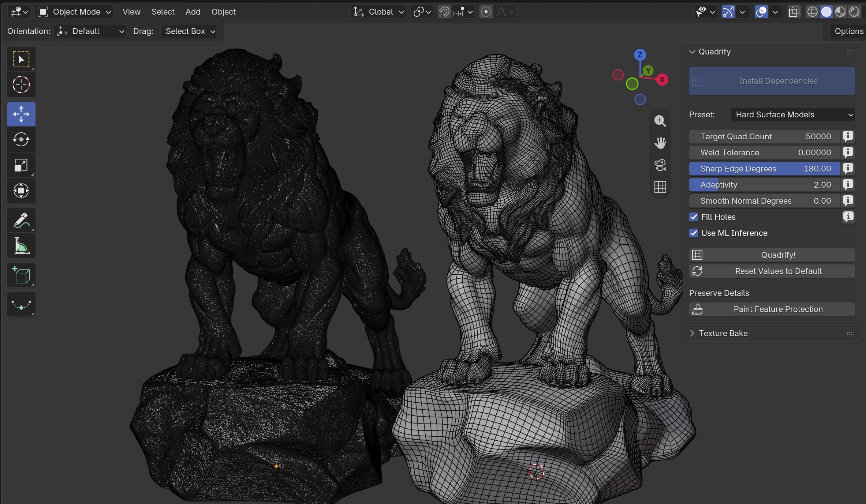The image size is (866, 504).
Task: Click the Sharp Edge Degrees slider
Action: [765, 169]
